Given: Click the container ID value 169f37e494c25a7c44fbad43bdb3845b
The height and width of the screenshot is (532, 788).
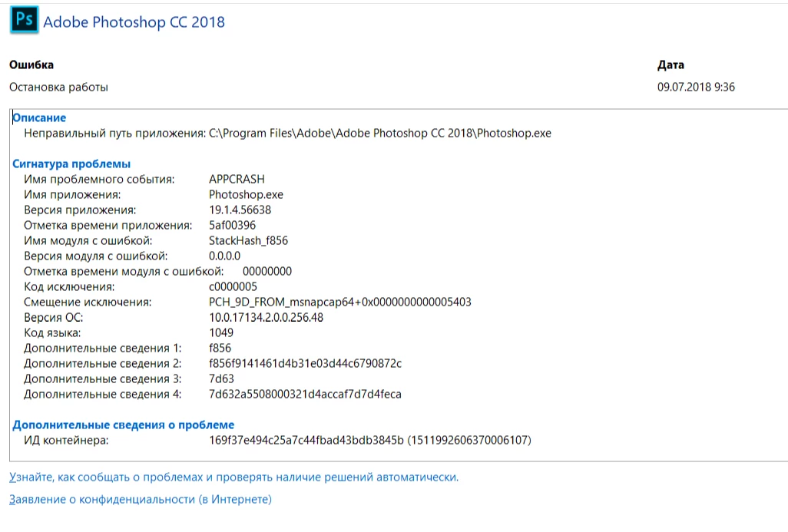Looking at the screenshot, I should (x=306, y=441).
